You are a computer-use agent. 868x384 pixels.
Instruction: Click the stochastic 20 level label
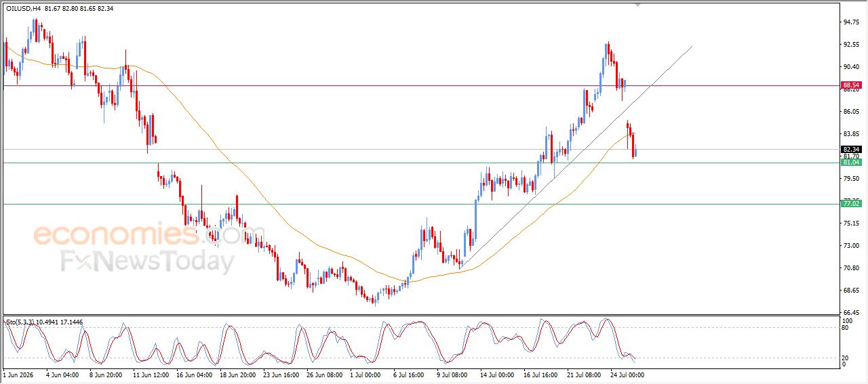[x=846, y=358]
